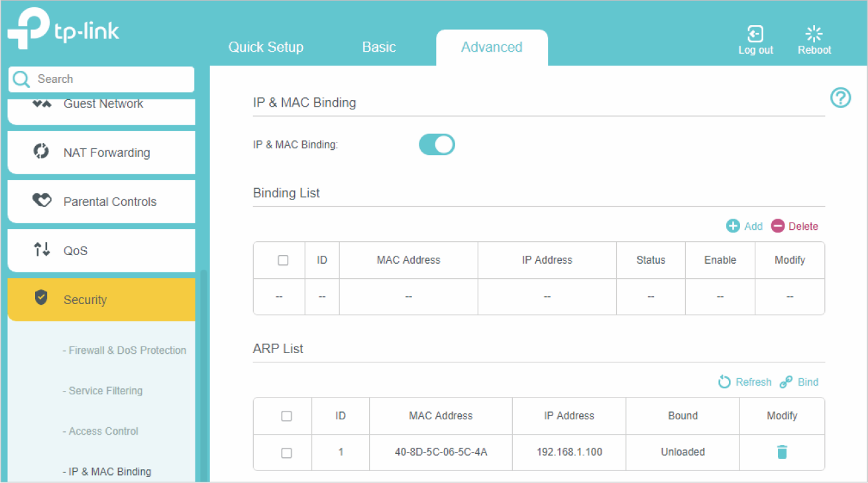The width and height of the screenshot is (868, 483).
Task: Switch to the Basic tab
Action: pyautogui.click(x=379, y=47)
